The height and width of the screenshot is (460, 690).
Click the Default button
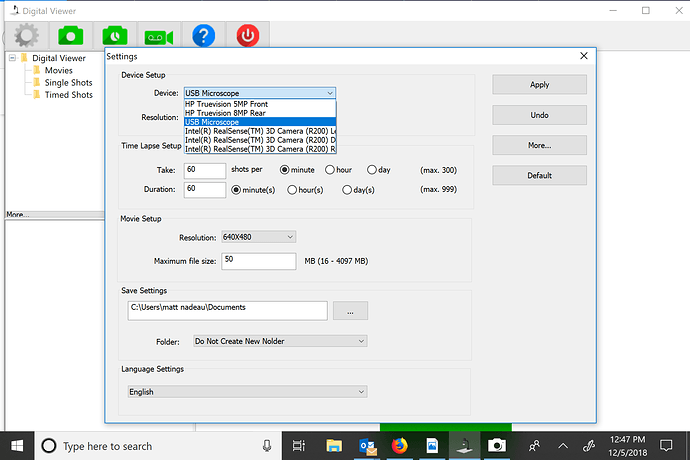coord(540,175)
